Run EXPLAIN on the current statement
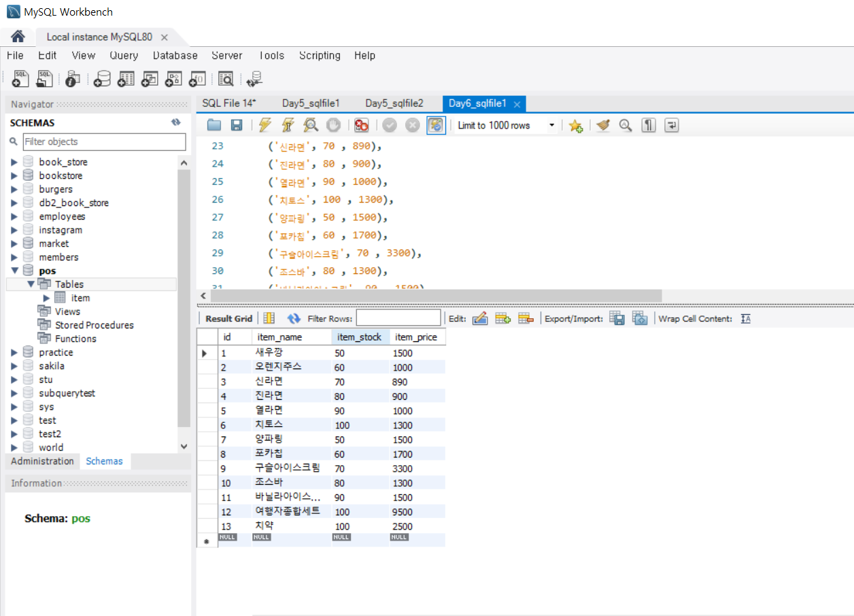The width and height of the screenshot is (854, 616). point(310,125)
